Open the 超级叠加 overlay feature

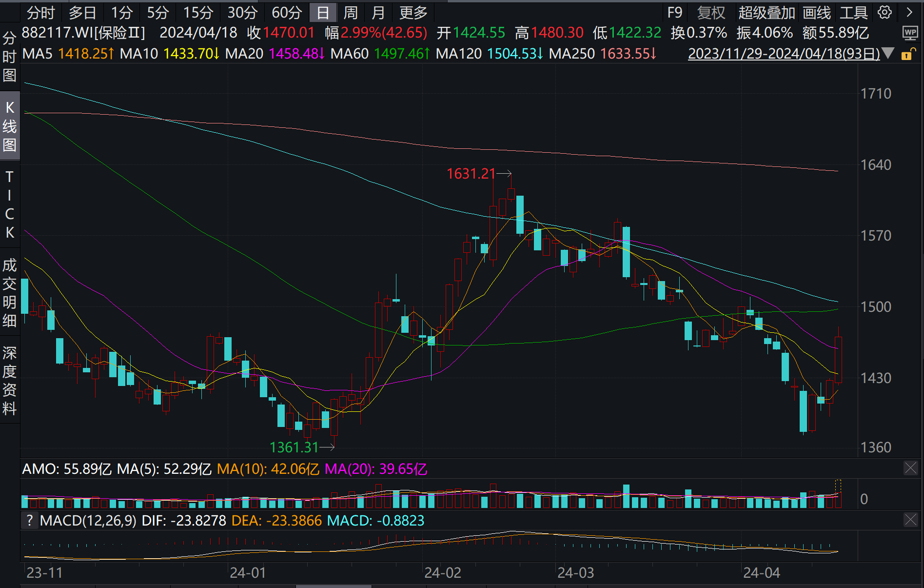pos(767,13)
